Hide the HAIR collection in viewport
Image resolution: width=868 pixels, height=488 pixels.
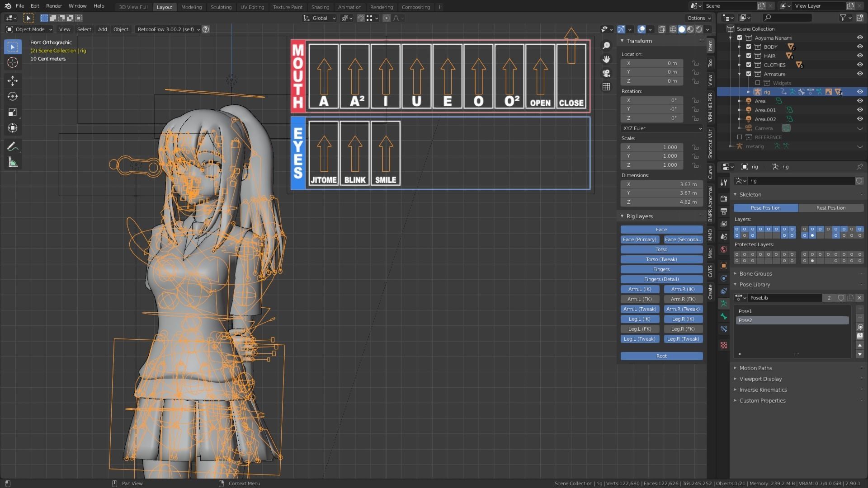(860, 56)
